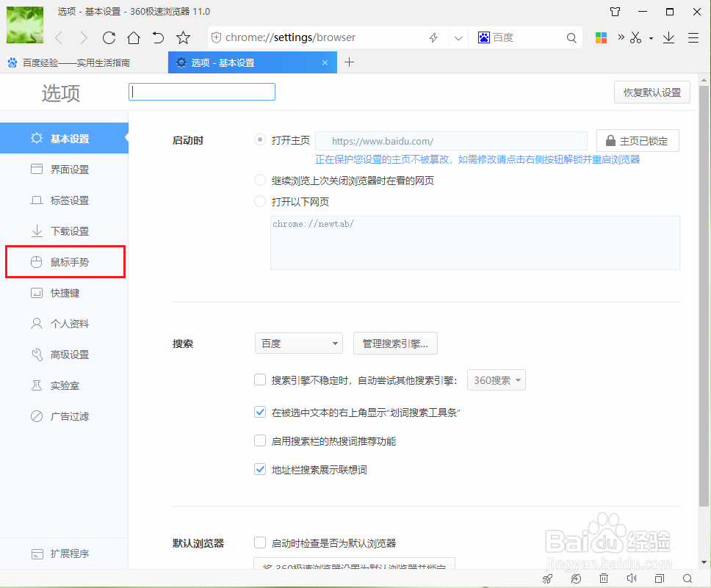This screenshot has width=711, height=588.
Task: Click the 恢复默认设置 button
Action: pos(652,92)
